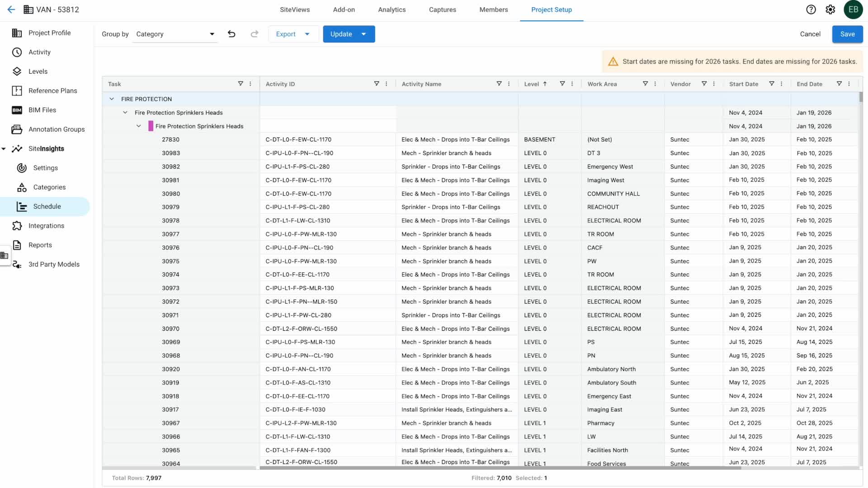The image size is (868, 488).
Task: Collapse FIRE PROTECTION group
Action: pyautogui.click(x=112, y=99)
